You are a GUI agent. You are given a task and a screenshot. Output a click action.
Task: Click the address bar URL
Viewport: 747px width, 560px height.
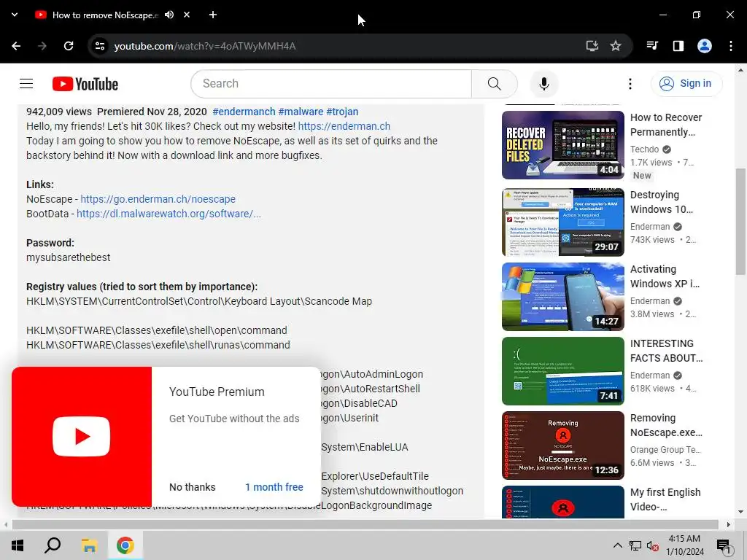click(205, 46)
